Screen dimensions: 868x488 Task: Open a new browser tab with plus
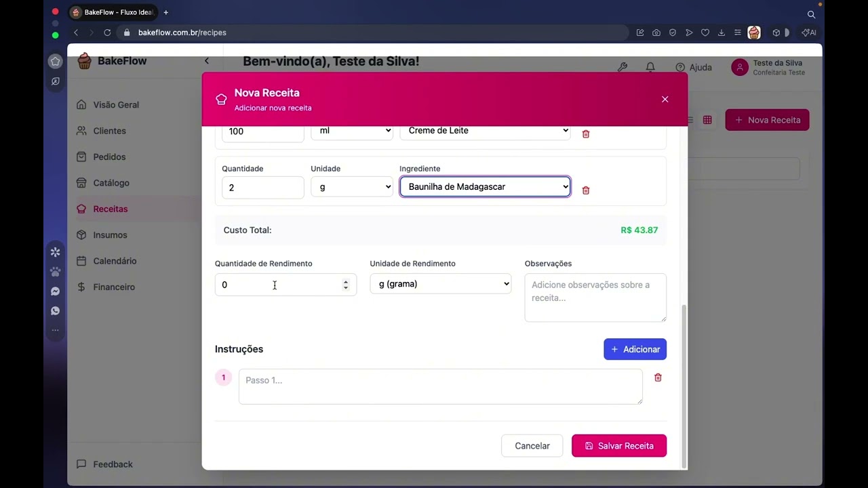click(x=165, y=12)
